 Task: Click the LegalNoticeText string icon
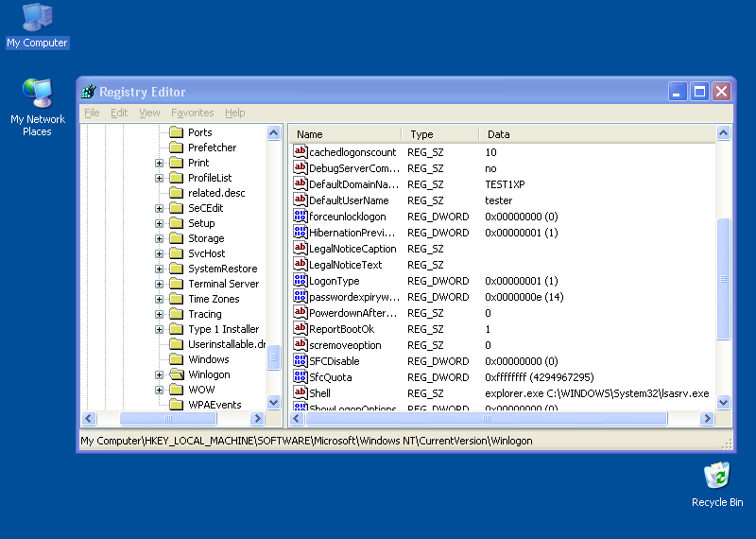tap(300, 265)
